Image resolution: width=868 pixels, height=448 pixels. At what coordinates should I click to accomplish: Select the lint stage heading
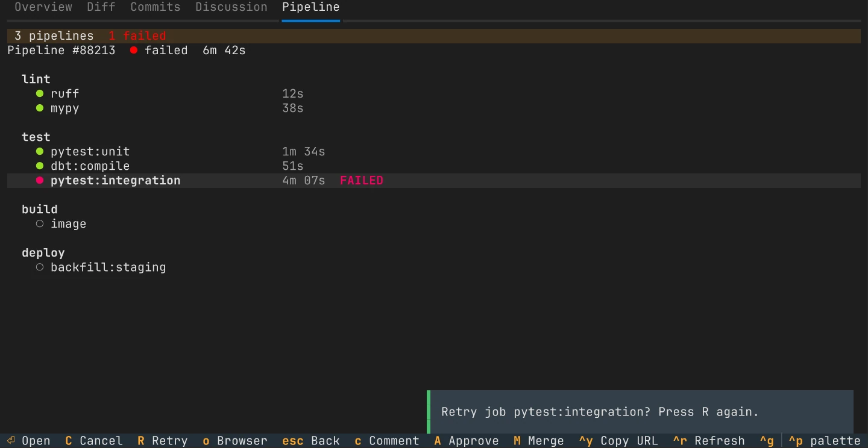[x=36, y=79]
